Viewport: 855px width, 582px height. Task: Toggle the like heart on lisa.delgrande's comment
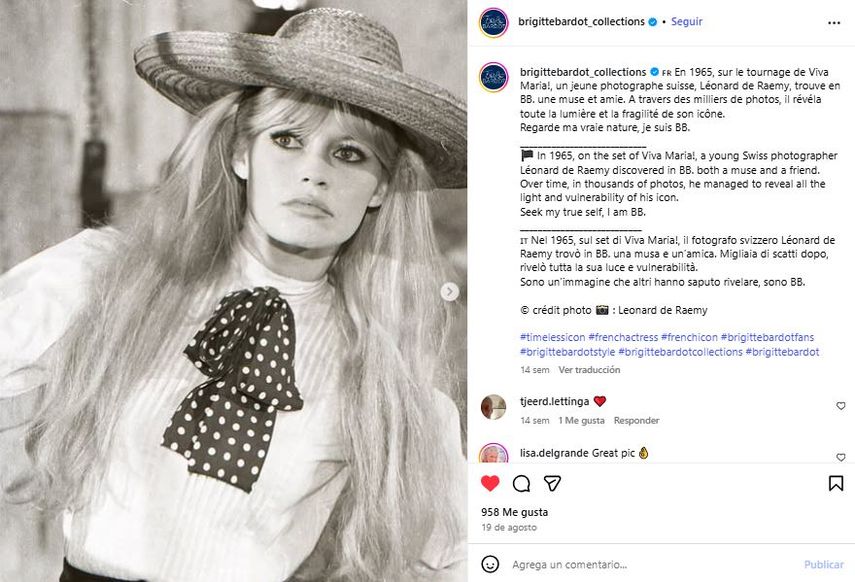(841, 458)
